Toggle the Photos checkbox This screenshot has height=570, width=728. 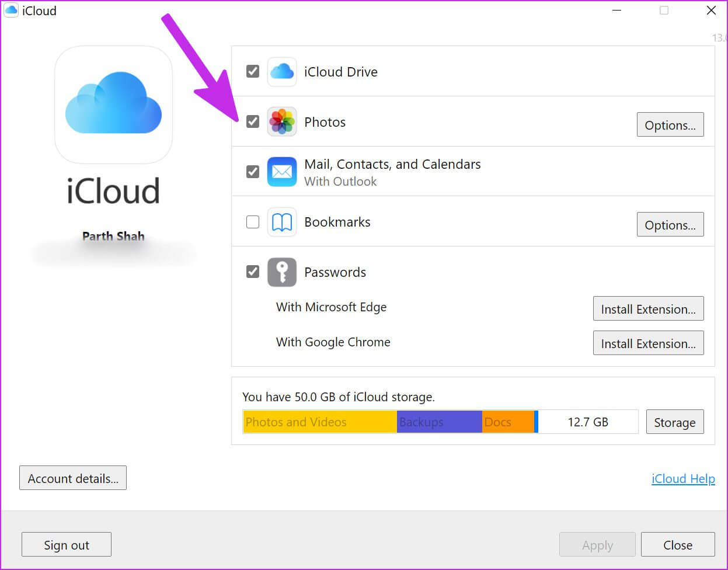click(253, 121)
